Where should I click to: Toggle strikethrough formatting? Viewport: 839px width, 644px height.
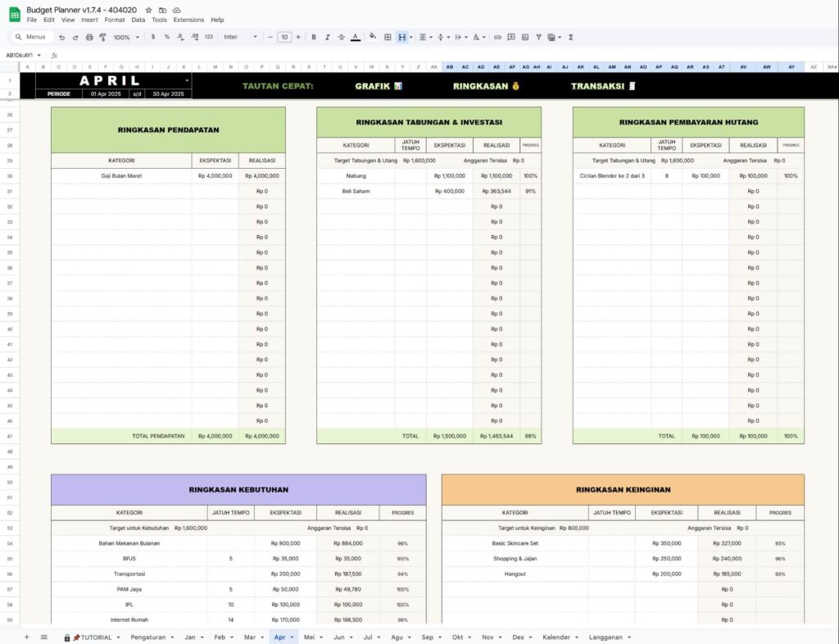click(x=341, y=37)
